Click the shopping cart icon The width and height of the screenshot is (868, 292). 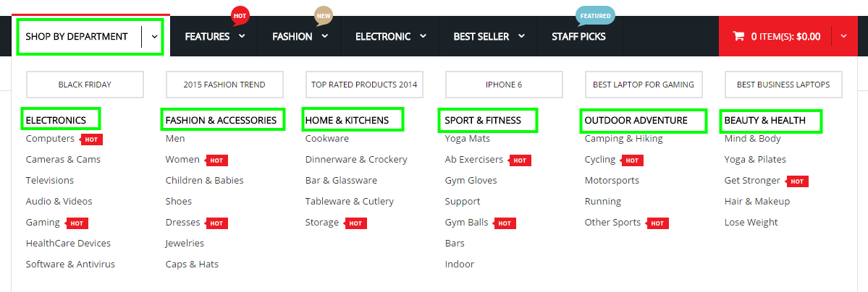[x=738, y=36]
